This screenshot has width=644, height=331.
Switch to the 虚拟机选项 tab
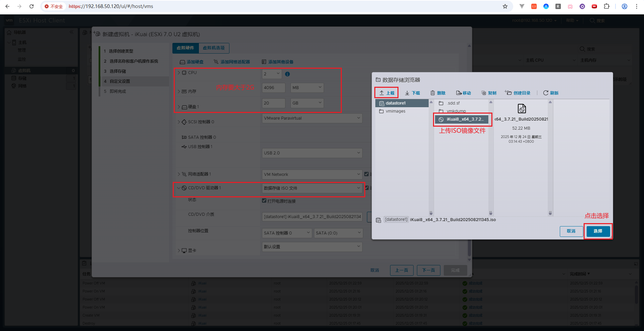214,48
